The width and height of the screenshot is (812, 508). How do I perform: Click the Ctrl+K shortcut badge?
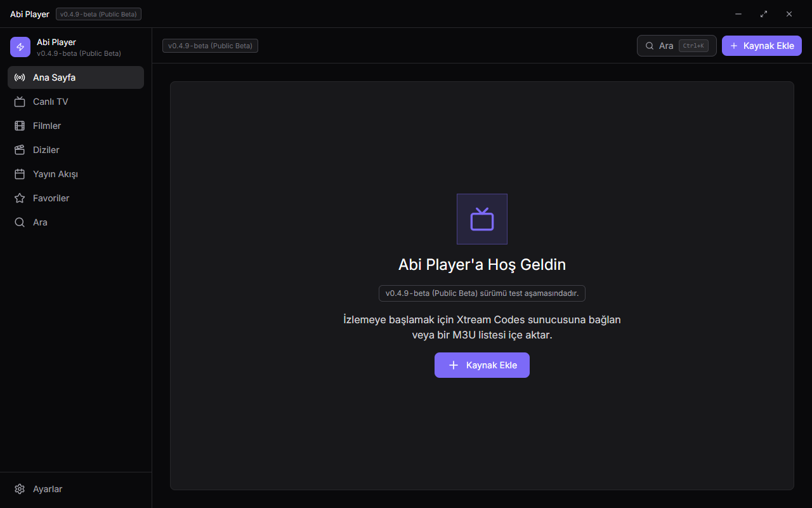pyautogui.click(x=693, y=46)
